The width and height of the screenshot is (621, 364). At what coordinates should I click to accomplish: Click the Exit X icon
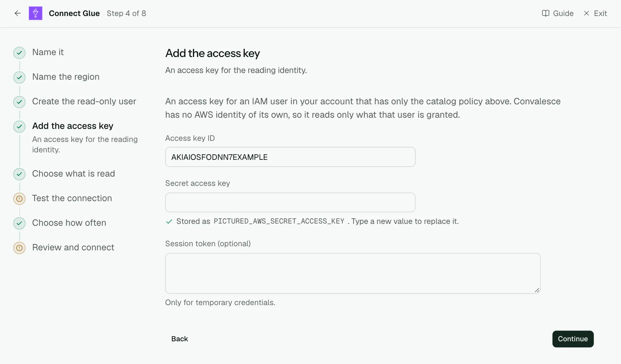586,13
